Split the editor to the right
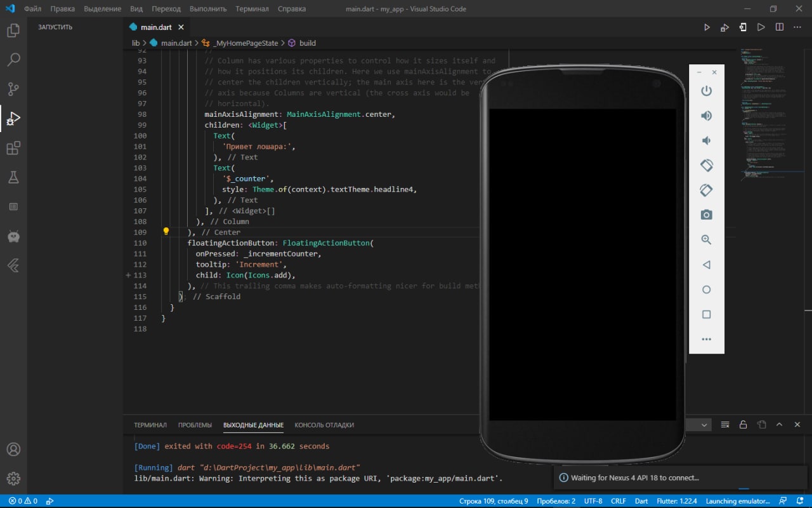Screen dimensions: 812x508 (x=780, y=27)
